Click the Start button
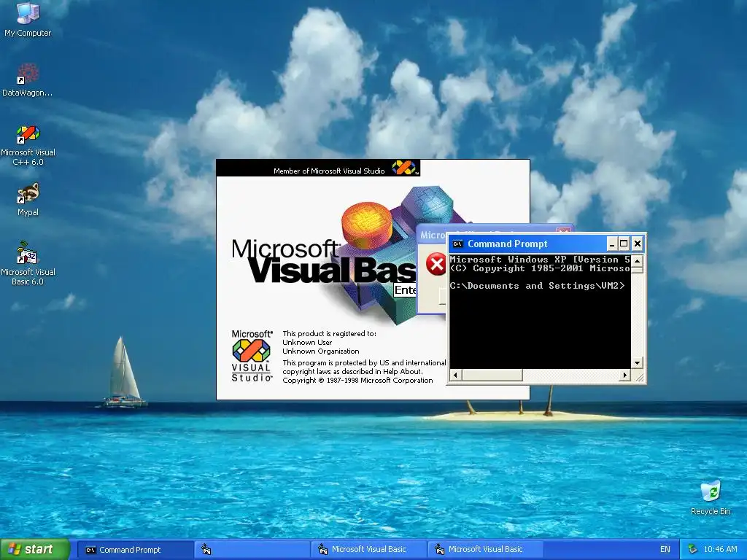Viewport: 747px width, 560px height. 34,550
